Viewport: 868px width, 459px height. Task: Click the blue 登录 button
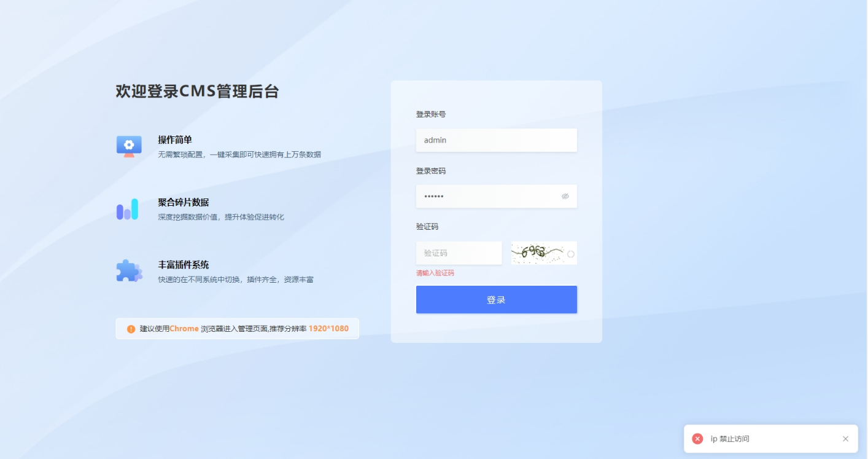[x=497, y=300]
